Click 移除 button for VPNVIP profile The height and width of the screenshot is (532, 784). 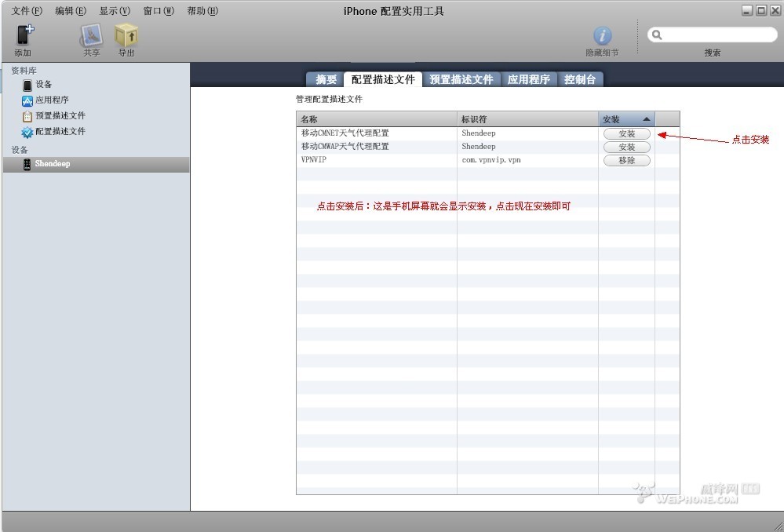pos(627,161)
